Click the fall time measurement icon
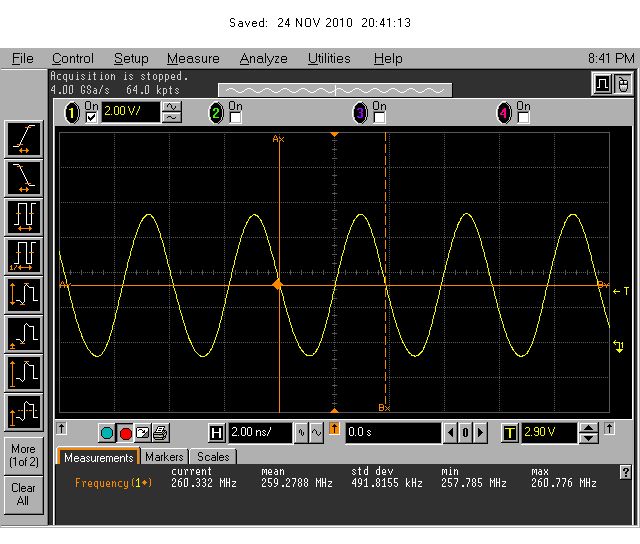Image resolution: width=640 pixels, height=544 pixels. pos(24,176)
